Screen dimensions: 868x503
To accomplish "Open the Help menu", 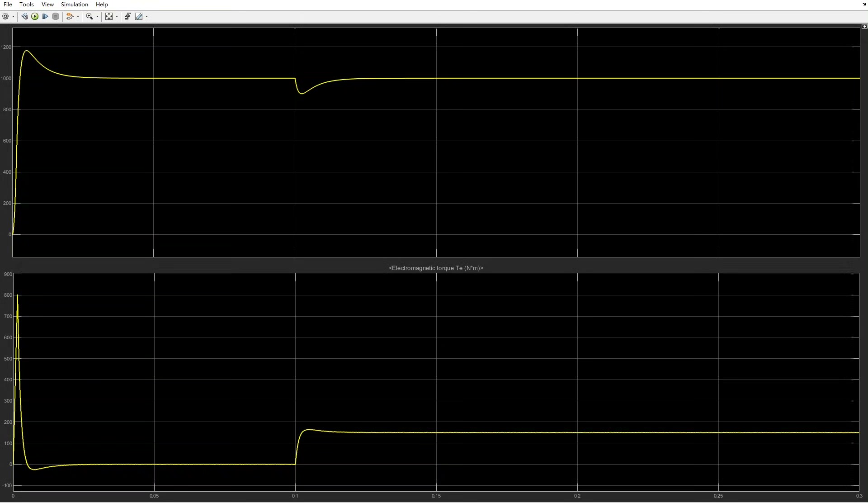I will 102,5.
